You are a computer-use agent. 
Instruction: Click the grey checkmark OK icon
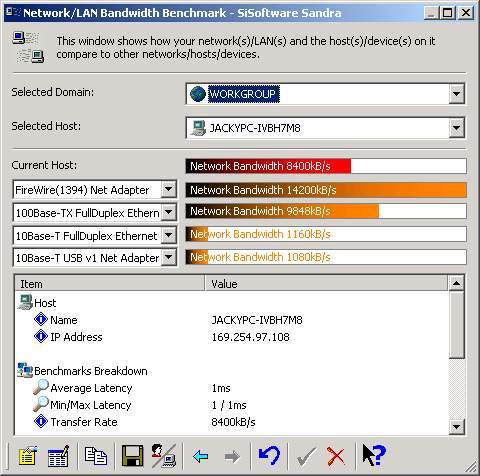[x=306, y=456]
